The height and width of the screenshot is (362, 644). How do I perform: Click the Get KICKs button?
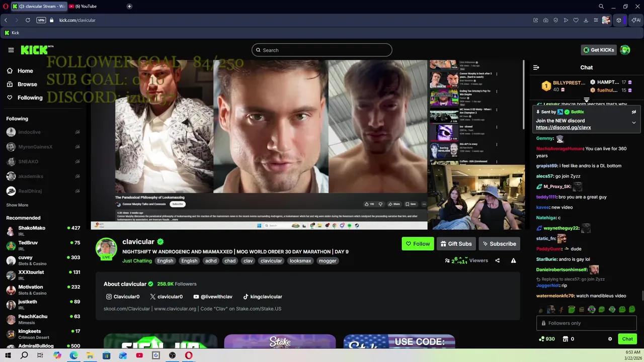pos(598,50)
